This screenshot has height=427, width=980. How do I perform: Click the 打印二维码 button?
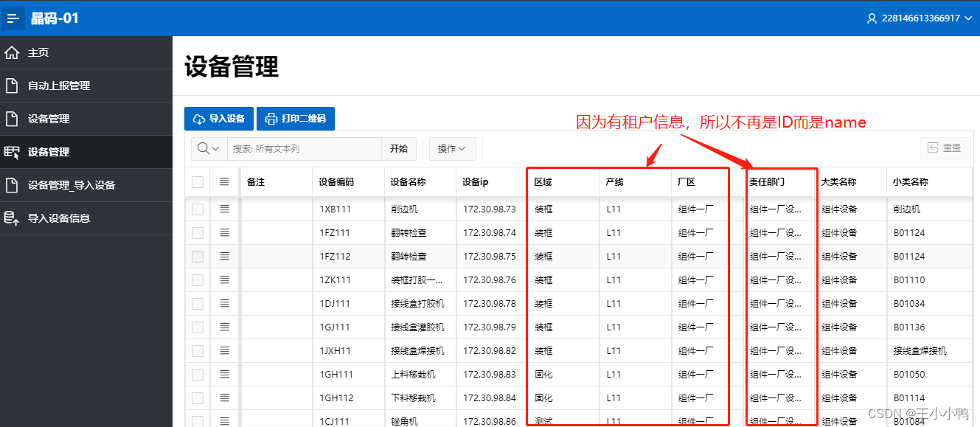tap(296, 119)
